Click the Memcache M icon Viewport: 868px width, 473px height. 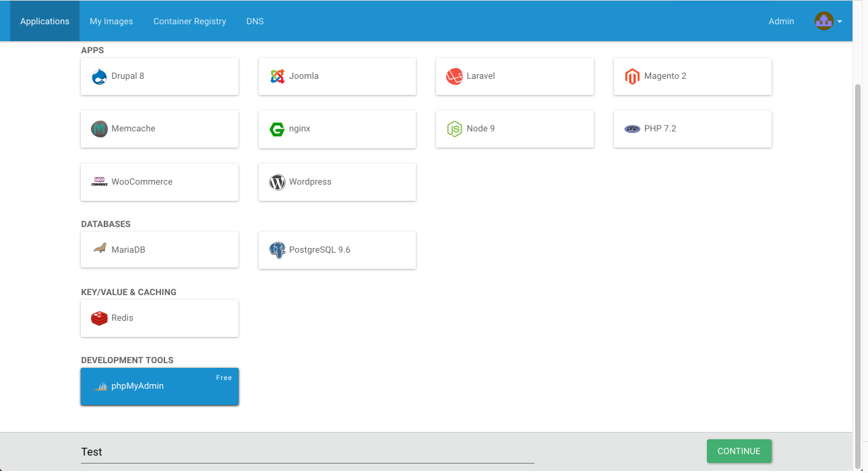click(99, 129)
